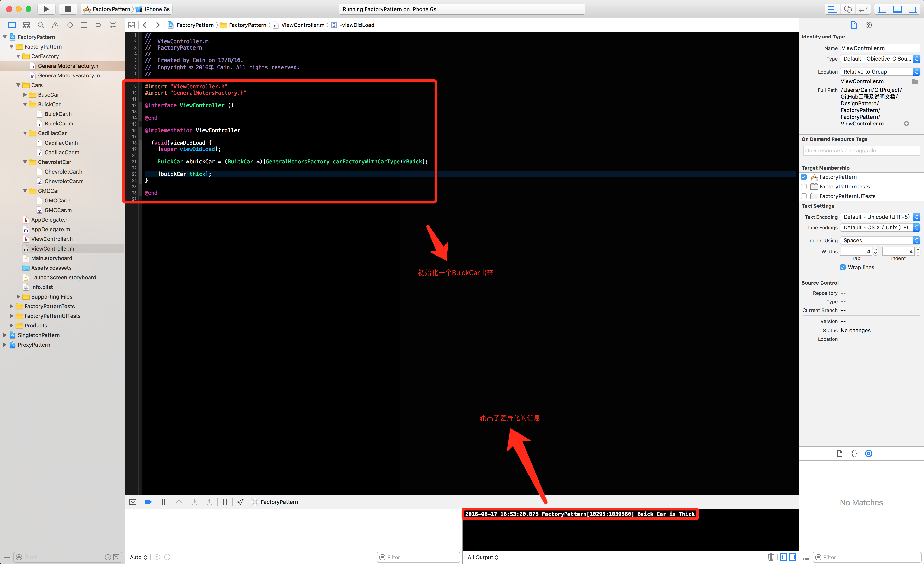Toggle the Wrap lines checkbox
This screenshot has height=564, width=924.
[843, 267]
